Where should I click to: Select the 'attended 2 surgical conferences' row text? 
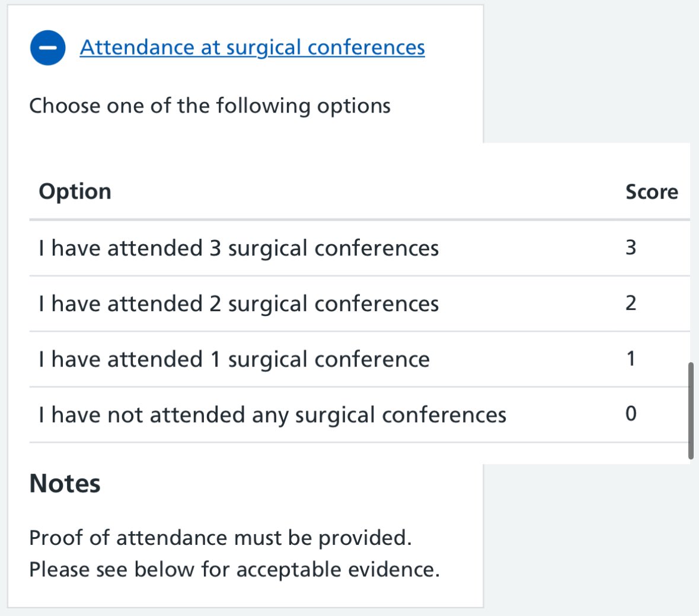pos(238,304)
